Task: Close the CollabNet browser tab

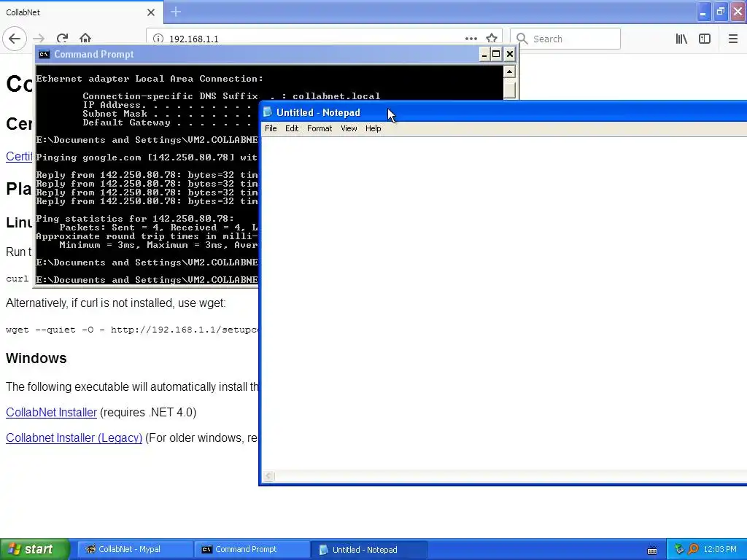Action: [x=151, y=12]
